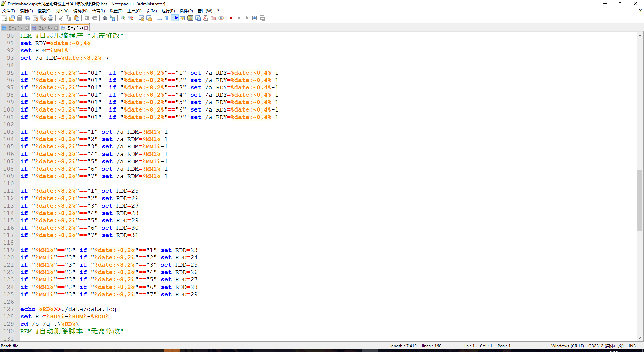The width and height of the screenshot is (644, 352).
Task: Click the Save All toolbar icon
Action: pyautogui.click(x=28, y=18)
